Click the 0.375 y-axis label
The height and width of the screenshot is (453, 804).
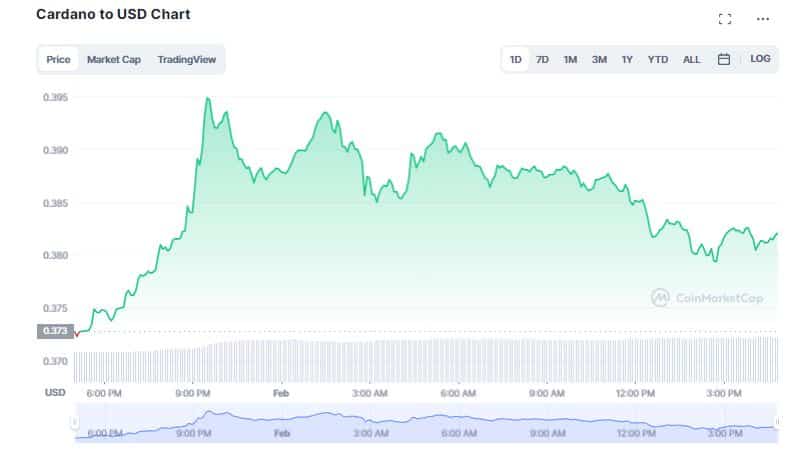point(55,308)
